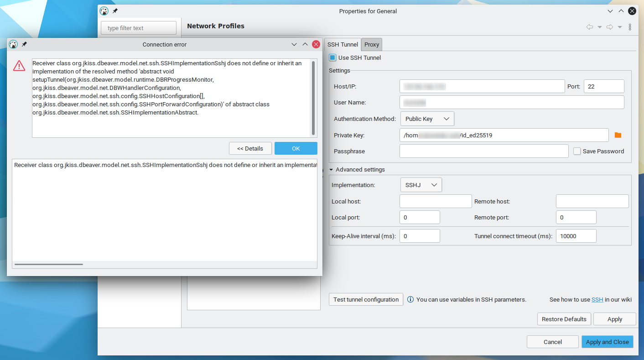Click the orange folder icon beside Private Key
Viewport: 644px width, 360px height.
click(x=618, y=135)
